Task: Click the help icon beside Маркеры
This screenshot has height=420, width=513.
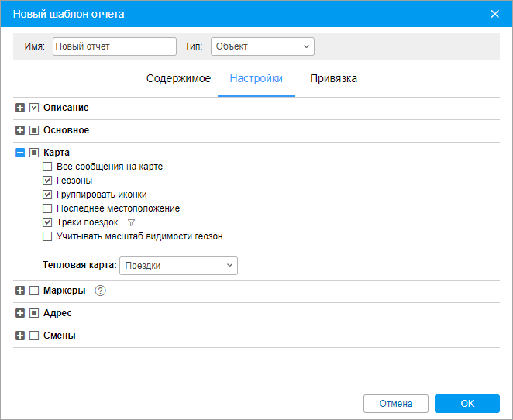Action: (x=100, y=291)
